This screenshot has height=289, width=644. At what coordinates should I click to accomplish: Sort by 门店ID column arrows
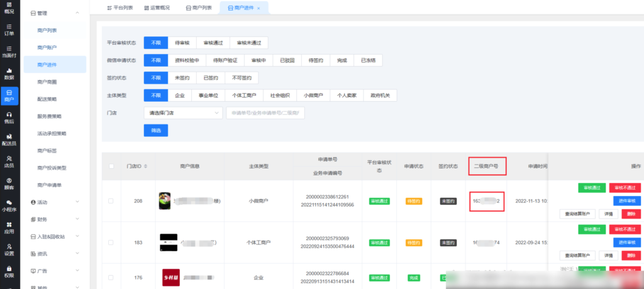145,166
